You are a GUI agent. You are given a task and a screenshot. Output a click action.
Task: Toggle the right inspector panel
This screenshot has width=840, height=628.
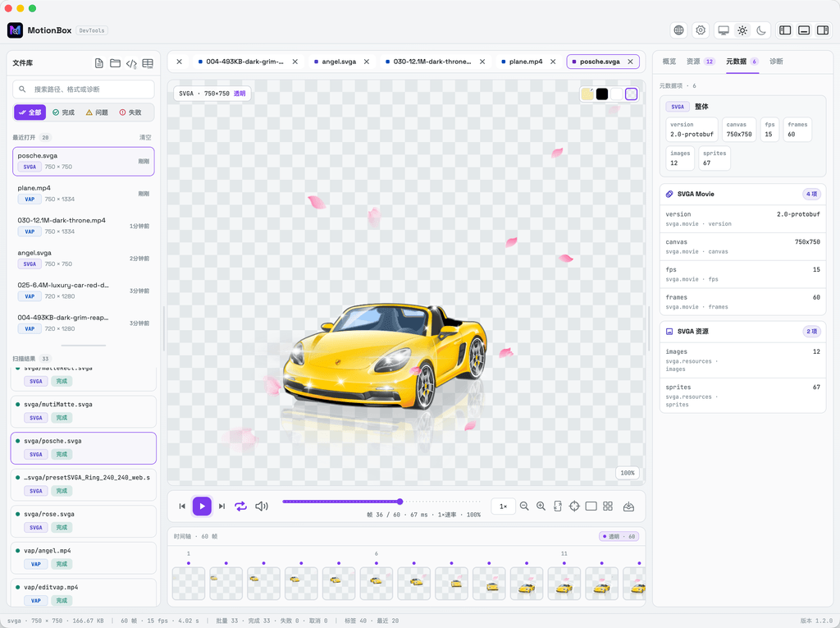(x=823, y=30)
